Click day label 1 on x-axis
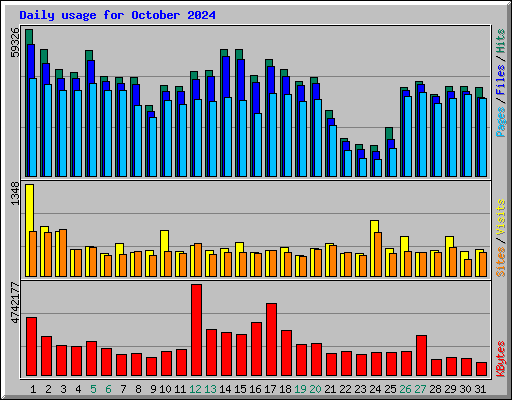Screen dimensions: 512x400 [x=33, y=389]
